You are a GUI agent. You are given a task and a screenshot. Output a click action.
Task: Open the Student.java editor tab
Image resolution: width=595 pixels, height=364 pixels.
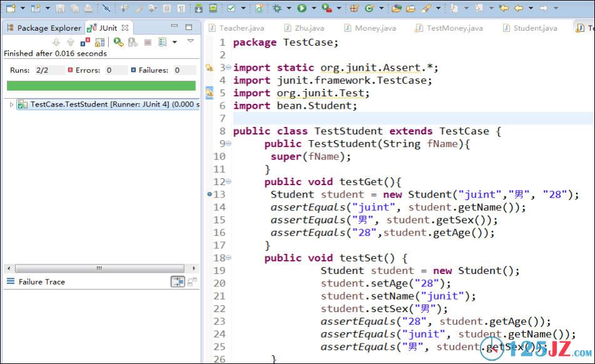pyautogui.click(x=531, y=28)
